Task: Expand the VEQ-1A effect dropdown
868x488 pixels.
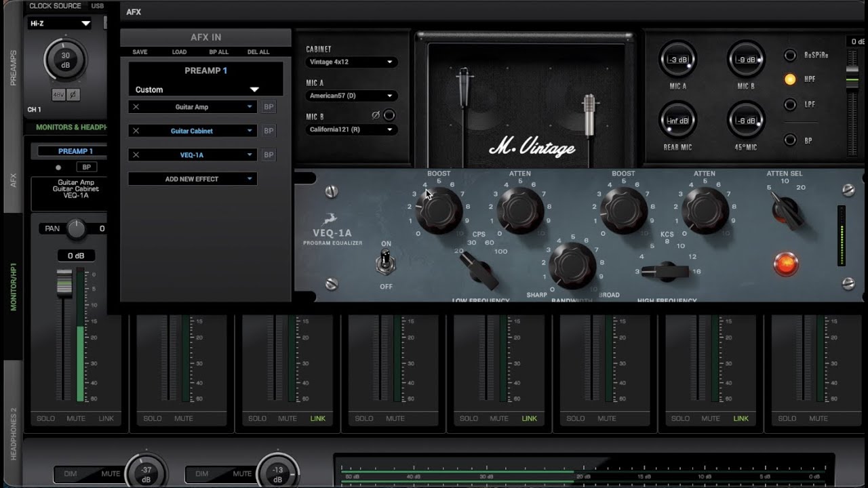Action: click(250, 155)
